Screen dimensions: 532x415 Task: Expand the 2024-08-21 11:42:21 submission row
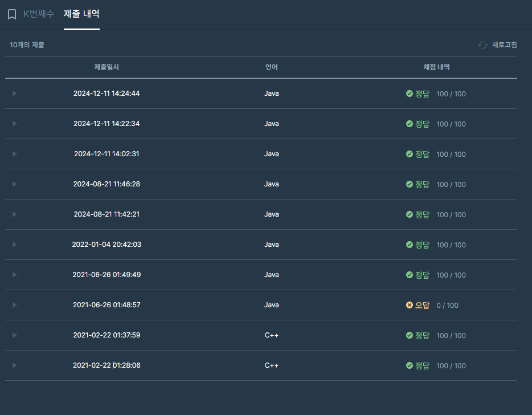tap(15, 214)
